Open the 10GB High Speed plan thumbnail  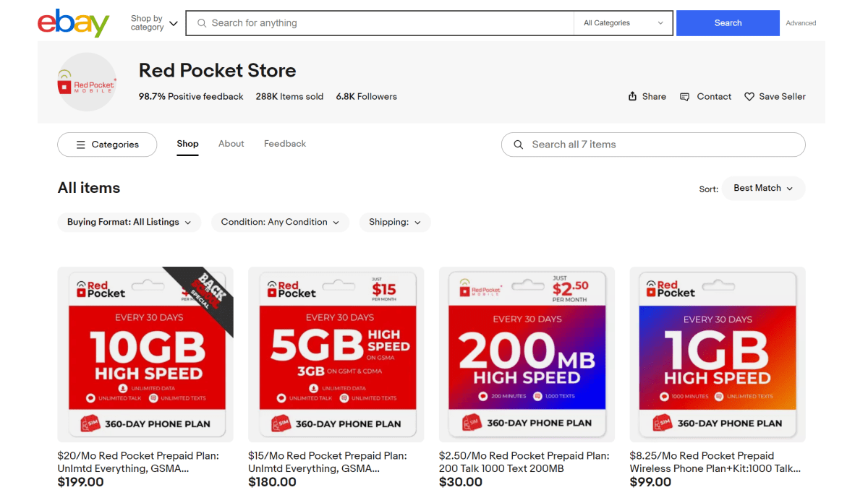coord(145,354)
